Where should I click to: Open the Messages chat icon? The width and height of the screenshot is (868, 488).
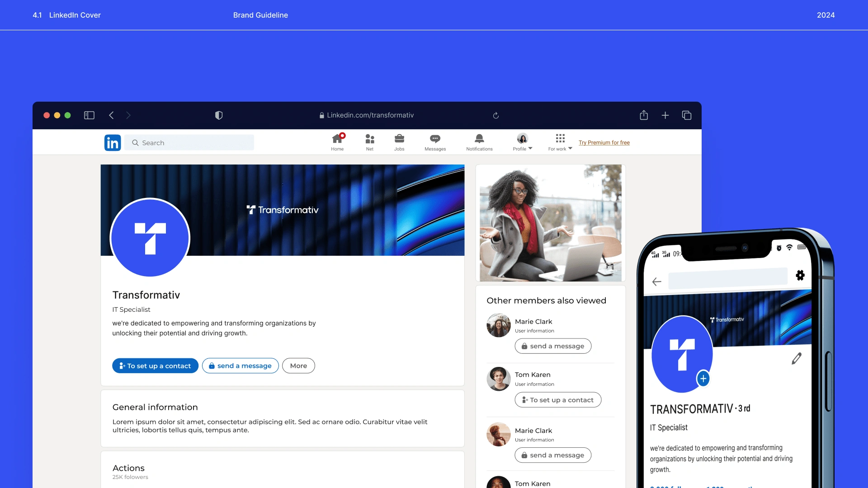click(435, 142)
